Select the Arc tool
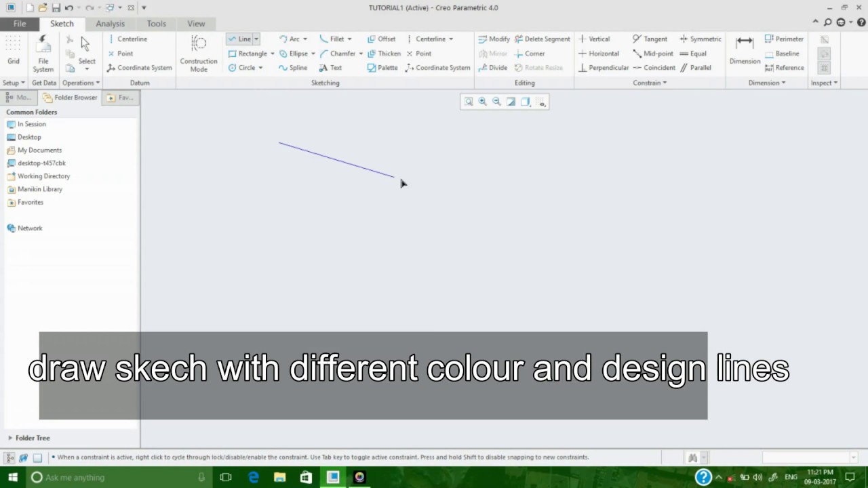868x488 pixels. pos(289,39)
